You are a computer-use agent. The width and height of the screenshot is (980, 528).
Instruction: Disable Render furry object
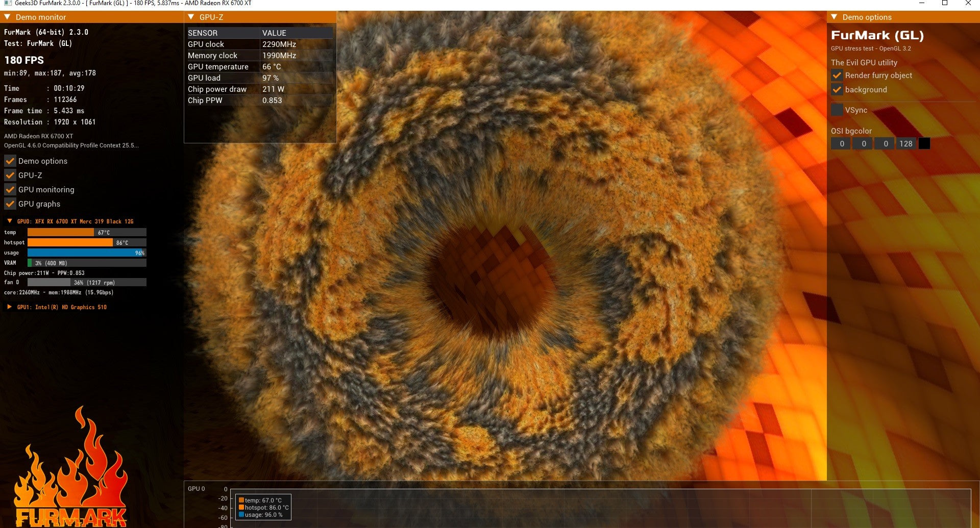(x=837, y=75)
